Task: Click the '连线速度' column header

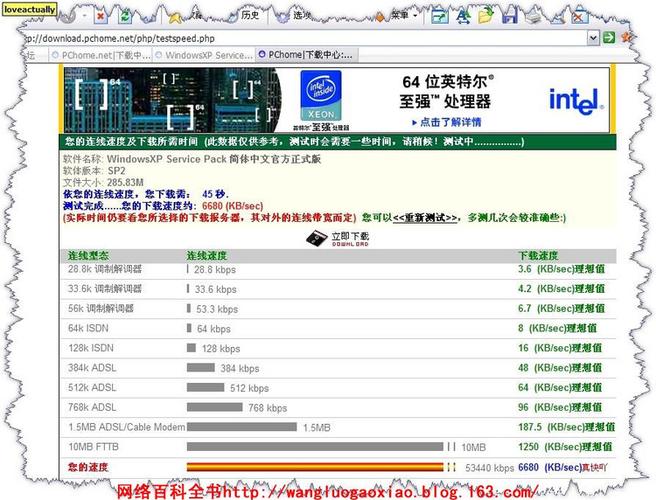Action: [206, 256]
